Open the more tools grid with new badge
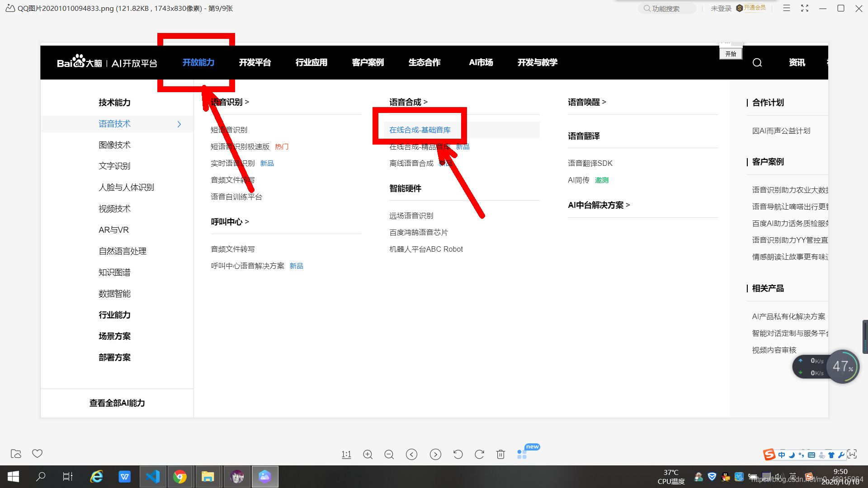The image size is (868, 488). click(x=522, y=454)
